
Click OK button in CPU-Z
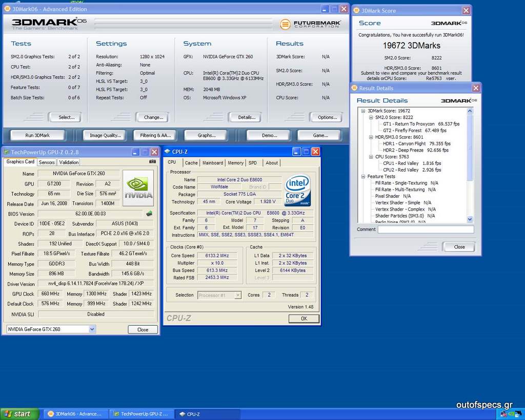click(x=304, y=319)
